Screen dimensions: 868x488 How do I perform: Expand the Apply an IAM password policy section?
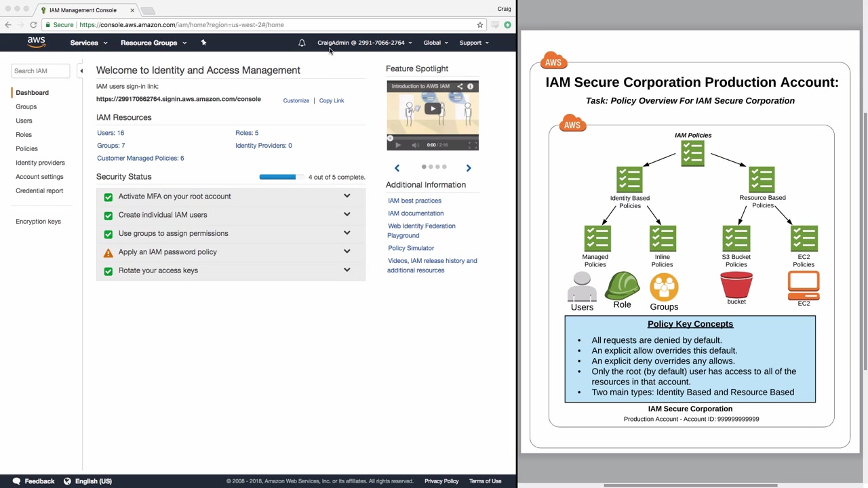[347, 251]
